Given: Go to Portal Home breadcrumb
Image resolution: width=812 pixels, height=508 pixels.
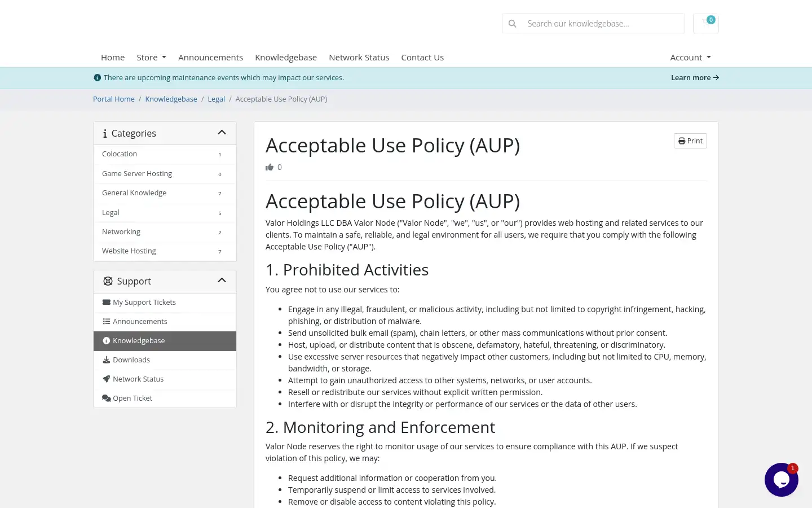Looking at the screenshot, I should [114, 99].
